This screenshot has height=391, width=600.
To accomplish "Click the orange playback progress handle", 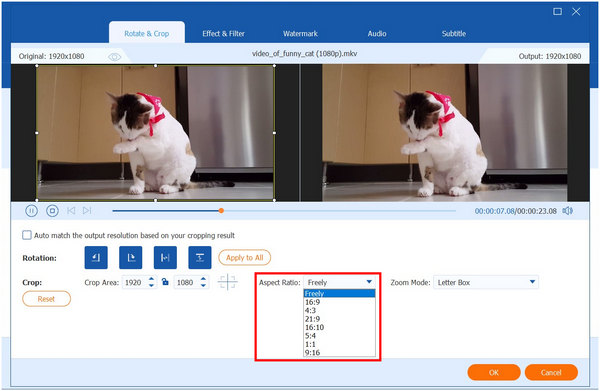I will click(221, 210).
